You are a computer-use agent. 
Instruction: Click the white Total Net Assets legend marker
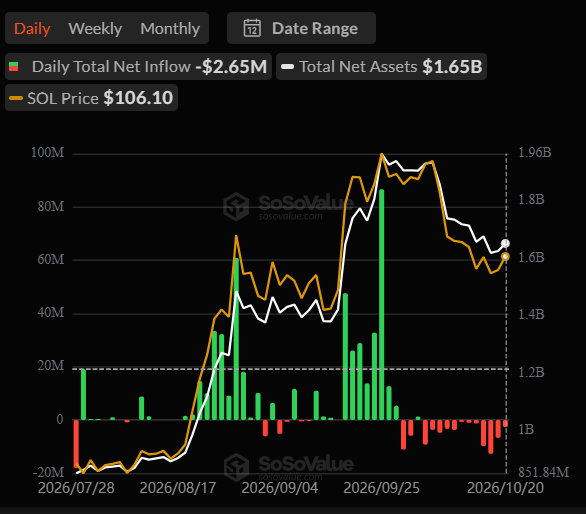pyautogui.click(x=287, y=67)
